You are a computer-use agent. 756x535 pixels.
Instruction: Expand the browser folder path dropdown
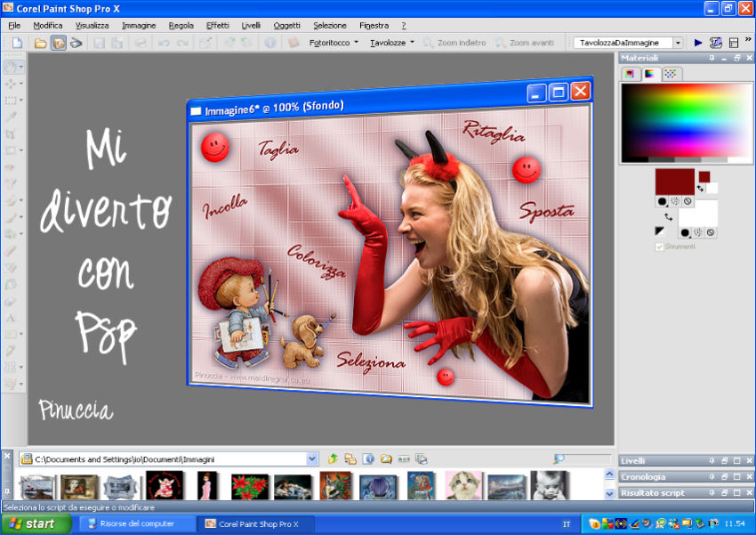click(x=312, y=458)
